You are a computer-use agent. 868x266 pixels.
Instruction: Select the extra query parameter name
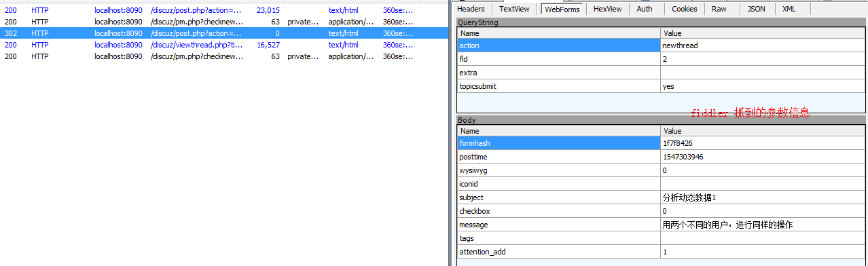(x=559, y=73)
